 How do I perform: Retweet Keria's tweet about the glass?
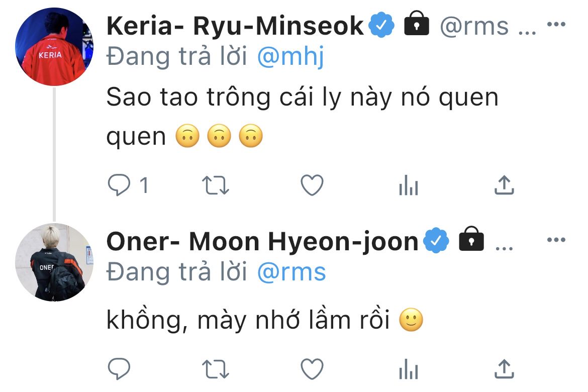click(x=216, y=185)
